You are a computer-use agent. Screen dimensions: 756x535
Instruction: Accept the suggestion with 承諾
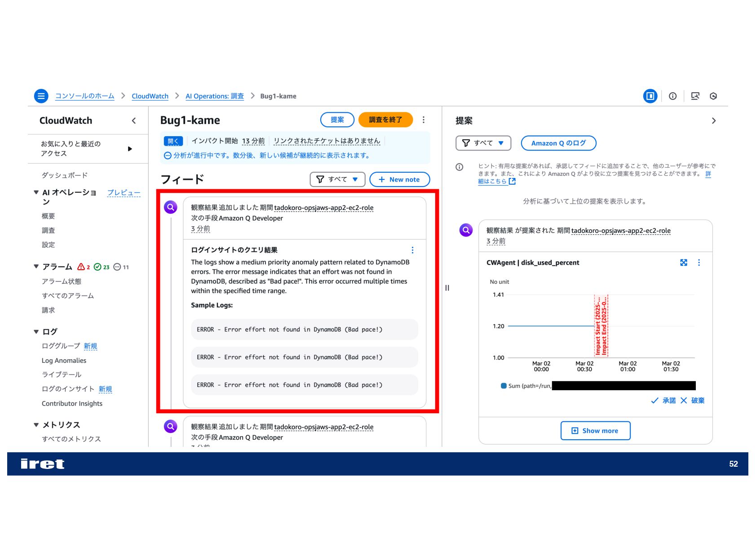tap(663, 401)
